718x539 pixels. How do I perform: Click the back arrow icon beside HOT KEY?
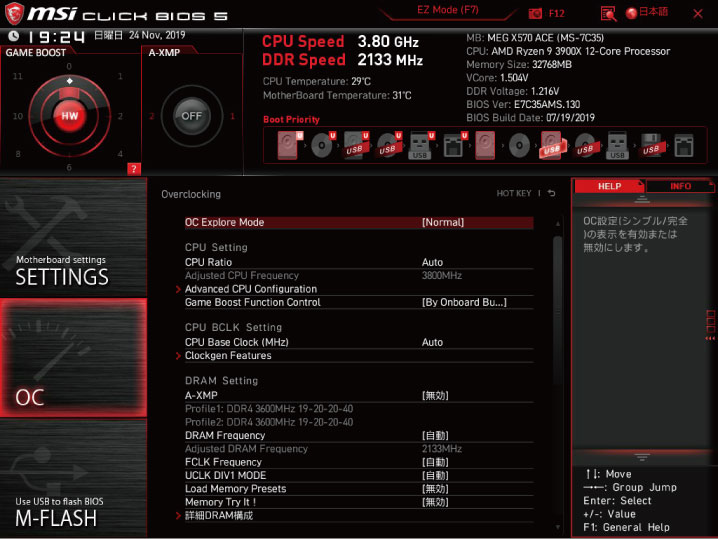click(552, 193)
